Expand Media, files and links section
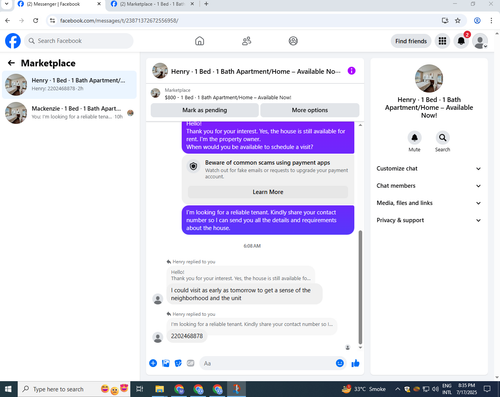The image size is (500, 397). 429,203
